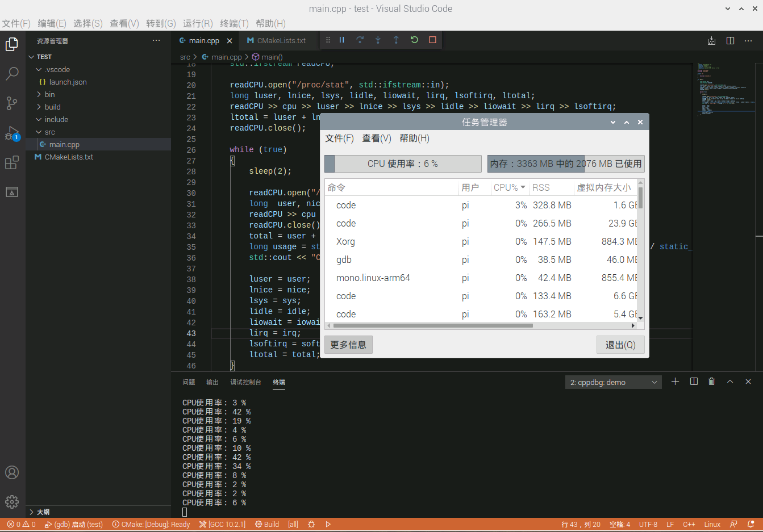Open 帮助(H) menu in Task Manager
Viewport: 763px width, 532px height.
pos(415,139)
